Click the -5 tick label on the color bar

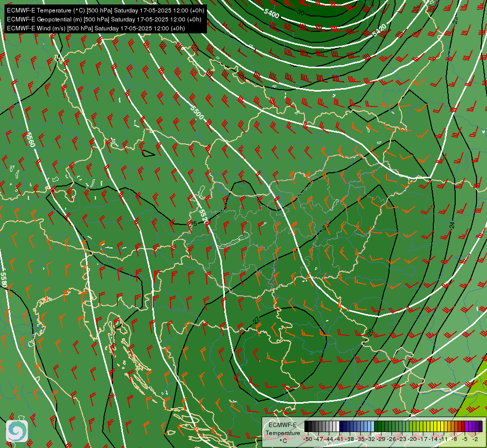click(465, 439)
